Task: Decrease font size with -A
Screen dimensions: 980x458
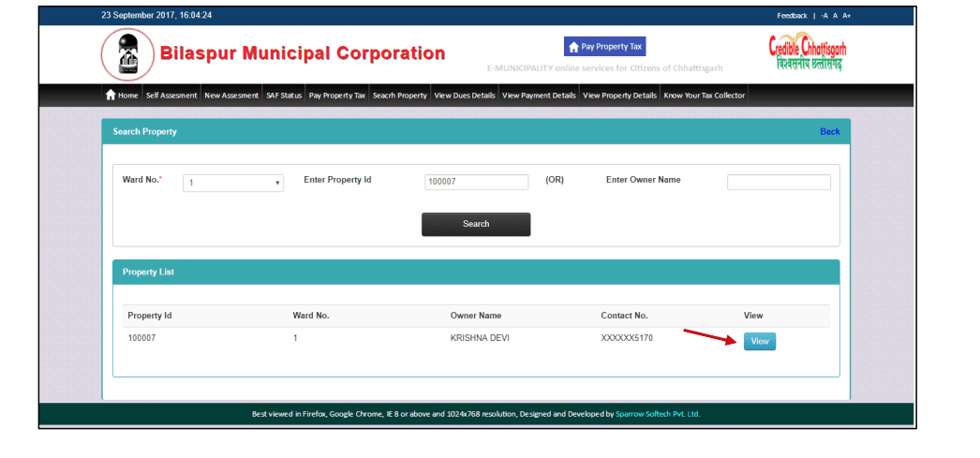Action: (824, 16)
